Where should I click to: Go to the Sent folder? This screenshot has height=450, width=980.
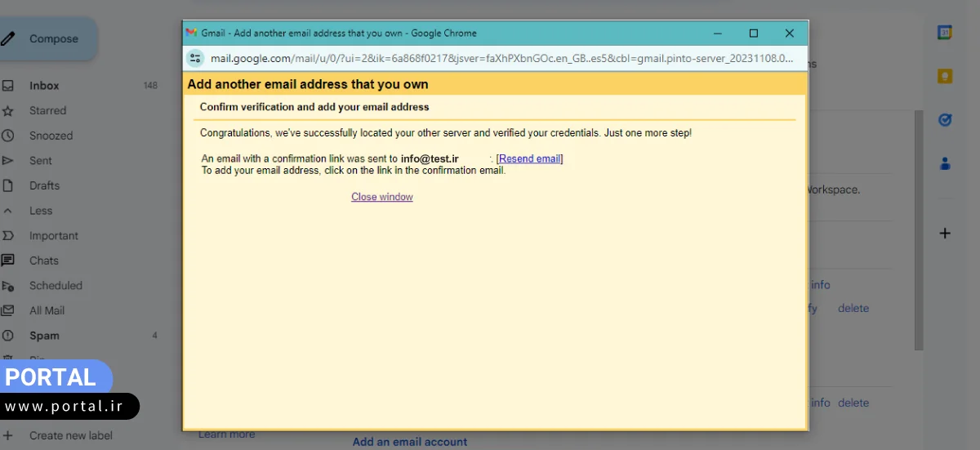[40, 161]
